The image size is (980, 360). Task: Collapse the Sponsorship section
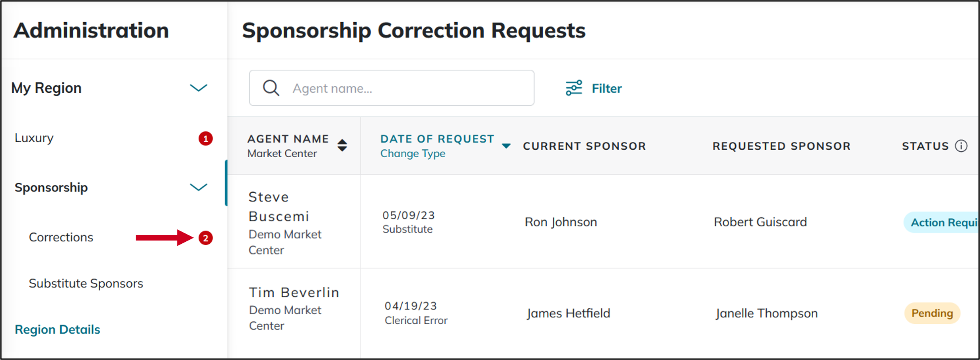coord(199,187)
